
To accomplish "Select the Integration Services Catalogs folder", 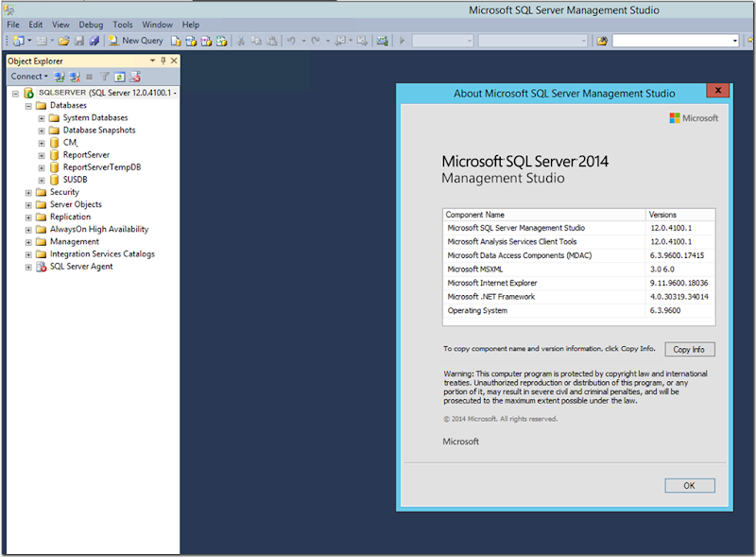I will [102, 254].
